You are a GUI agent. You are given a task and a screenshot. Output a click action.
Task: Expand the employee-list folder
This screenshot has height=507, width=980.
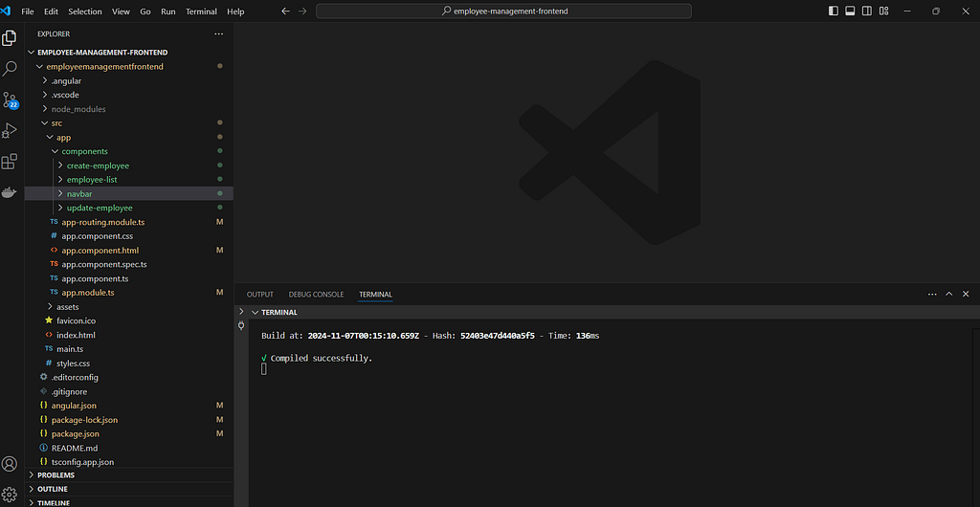tap(129, 179)
